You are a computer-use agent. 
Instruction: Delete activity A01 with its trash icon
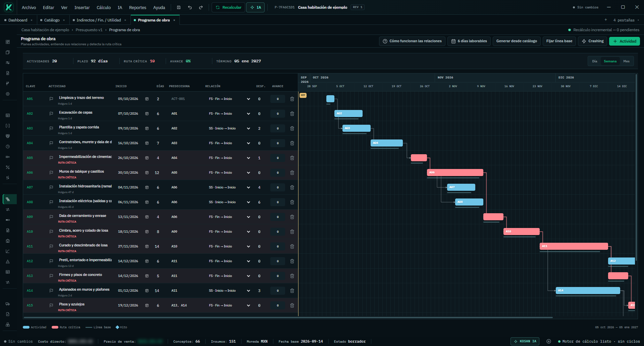292,99
